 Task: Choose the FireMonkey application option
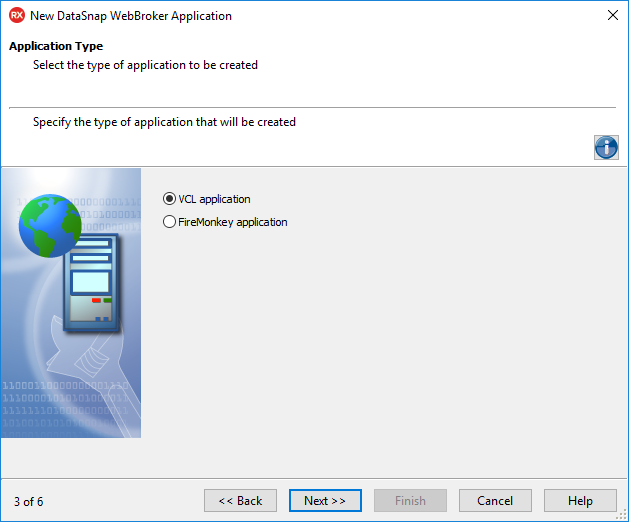(225, 221)
